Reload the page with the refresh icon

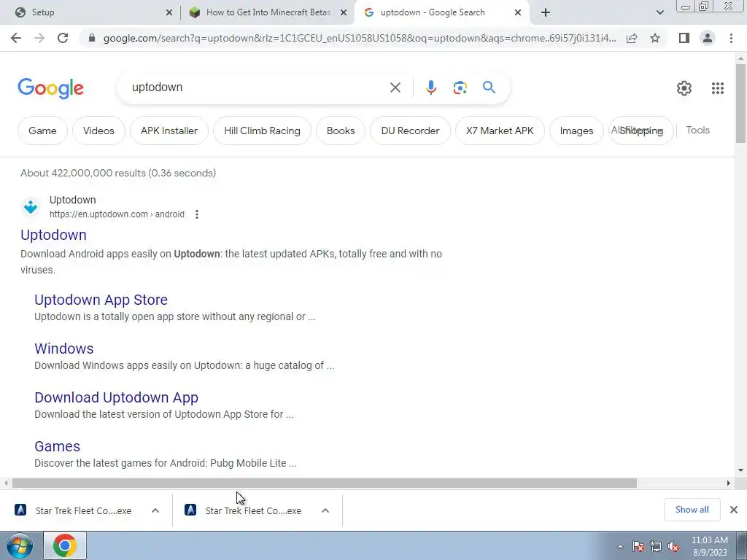pos(63,38)
